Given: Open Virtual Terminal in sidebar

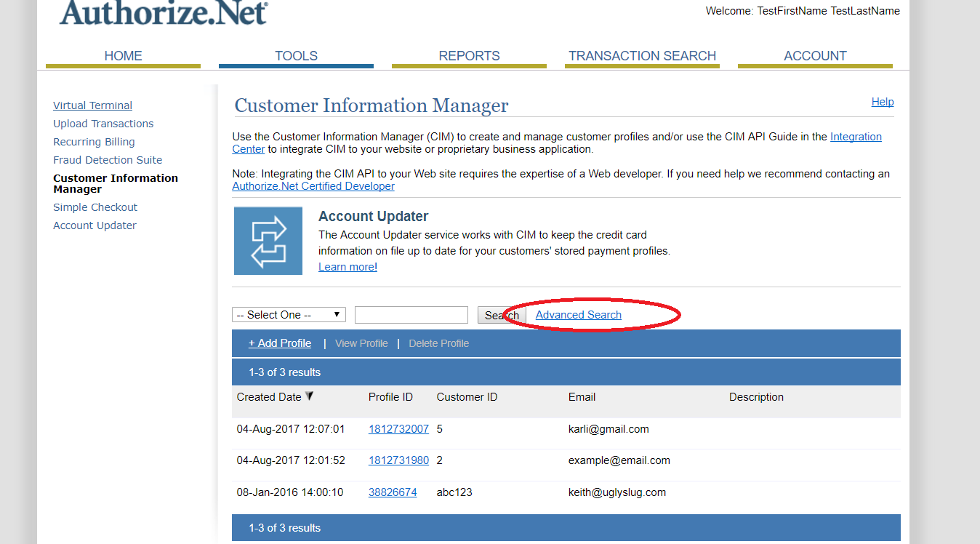Looking at the screenshot, I should click(x=92, y=105).
